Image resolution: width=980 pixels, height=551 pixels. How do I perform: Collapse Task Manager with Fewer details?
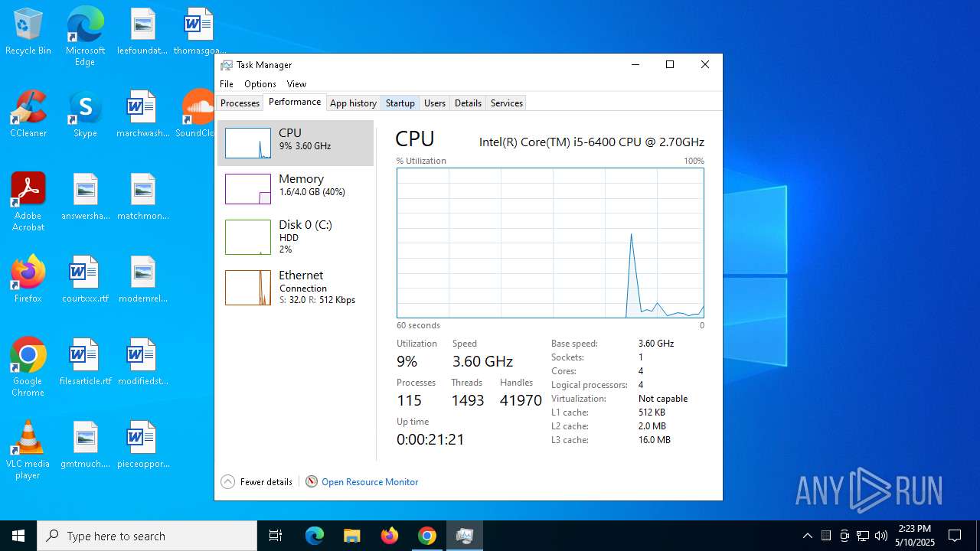click(257, 481)
